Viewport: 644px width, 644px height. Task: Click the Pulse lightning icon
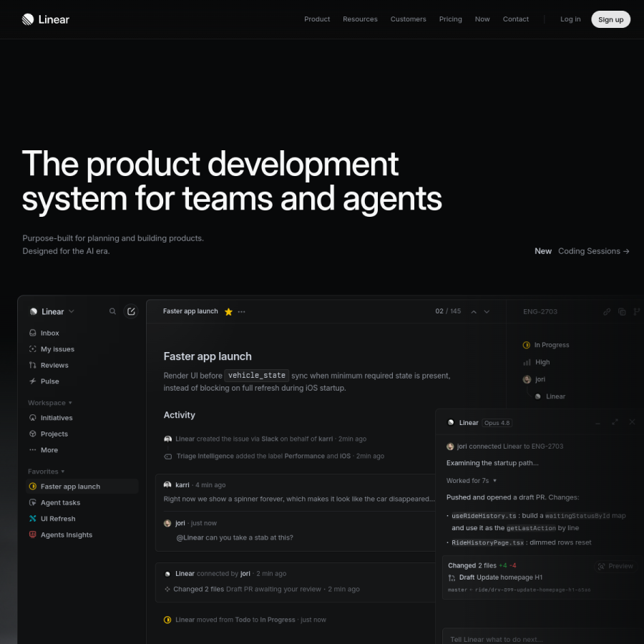[x=32, y=381]
